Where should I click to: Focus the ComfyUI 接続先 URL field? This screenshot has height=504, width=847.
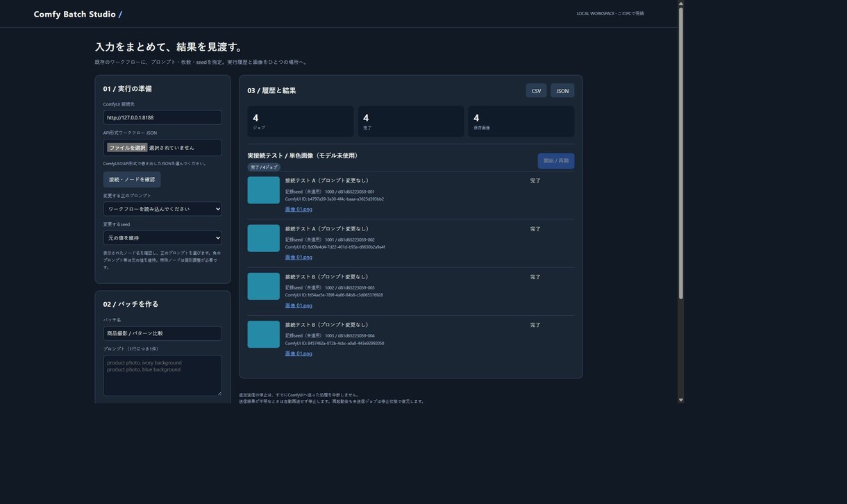[162, 118]
